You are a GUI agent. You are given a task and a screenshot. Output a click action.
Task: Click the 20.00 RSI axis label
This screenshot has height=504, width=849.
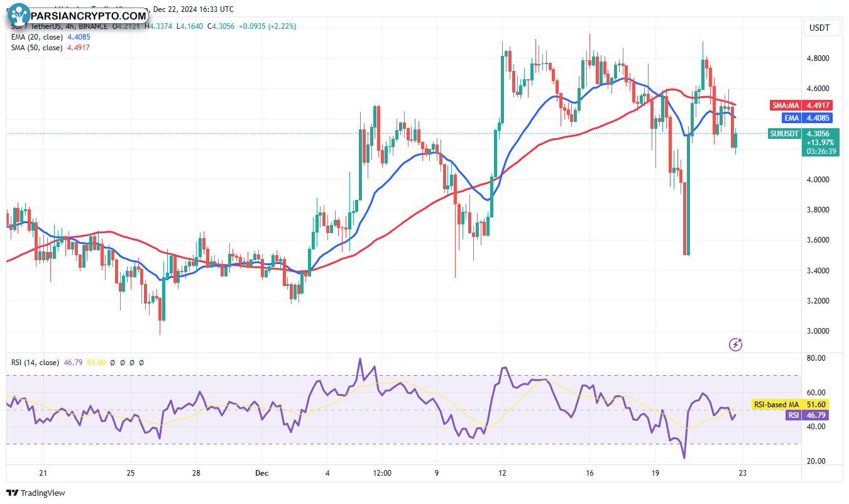(x=816, y=461)
